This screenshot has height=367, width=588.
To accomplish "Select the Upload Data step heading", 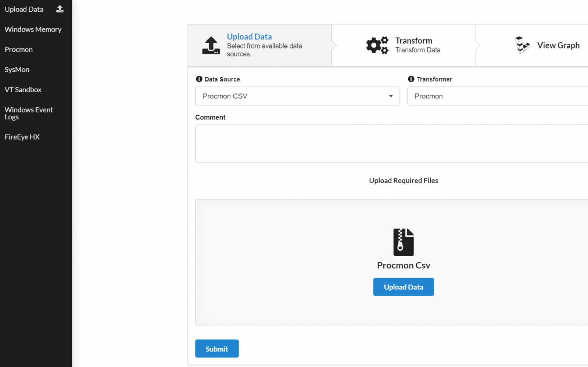I will (249, 37).
